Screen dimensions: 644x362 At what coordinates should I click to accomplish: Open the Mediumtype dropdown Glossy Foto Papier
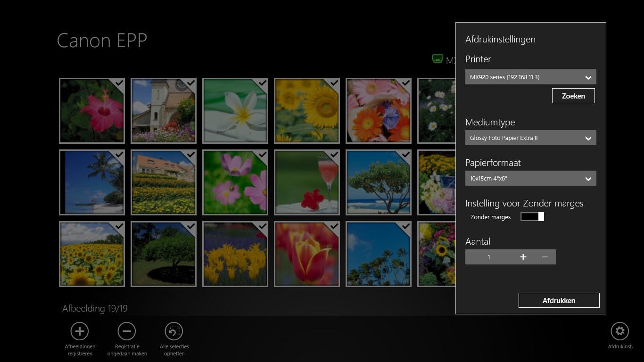click(x=530, y=138)
